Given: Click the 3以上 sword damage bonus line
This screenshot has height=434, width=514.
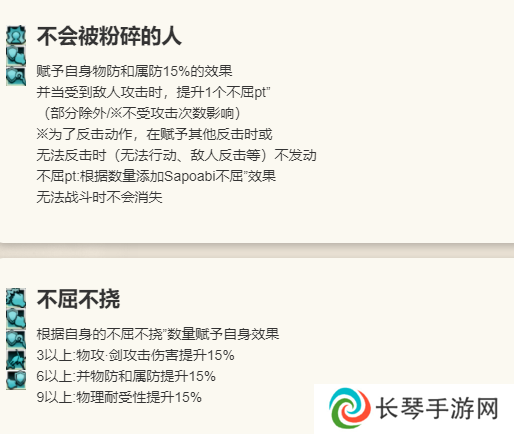Looking at the screenshot, I should pyautogui.click(x=135, y=355).
